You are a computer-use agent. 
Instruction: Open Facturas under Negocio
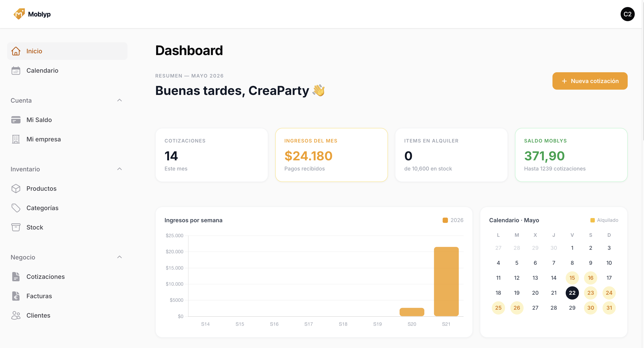point(67,296)
